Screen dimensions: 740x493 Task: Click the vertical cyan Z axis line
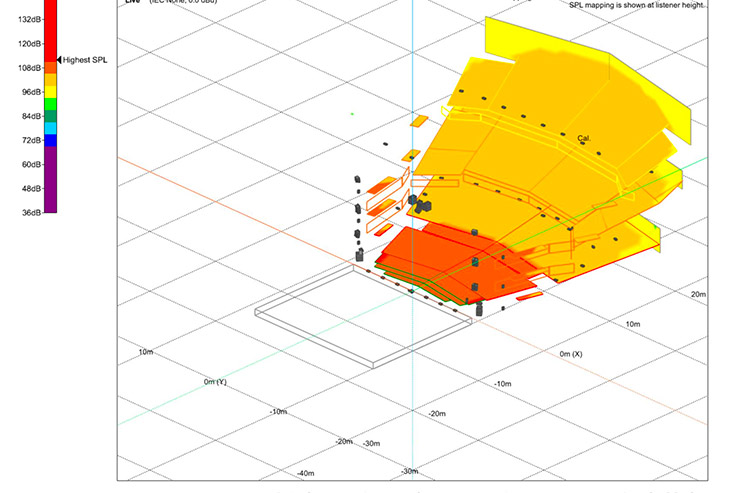coord(412,60)
